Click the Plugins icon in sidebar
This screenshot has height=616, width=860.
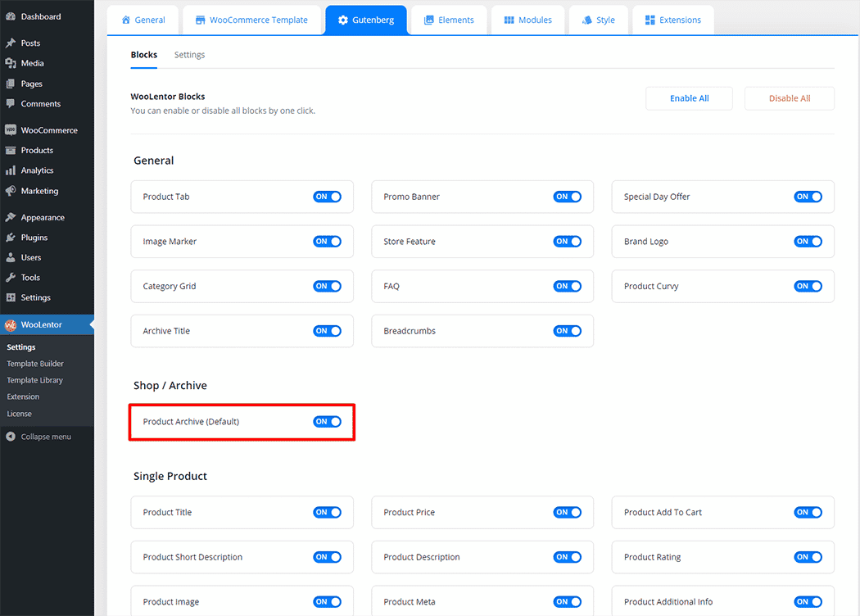tap(11, 238)
